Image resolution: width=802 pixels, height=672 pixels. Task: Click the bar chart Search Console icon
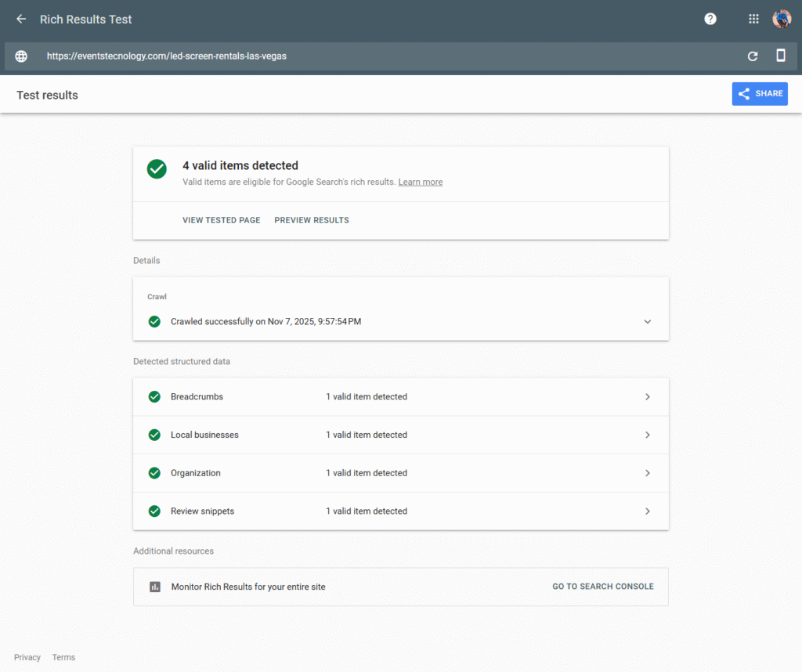(155, 587)
